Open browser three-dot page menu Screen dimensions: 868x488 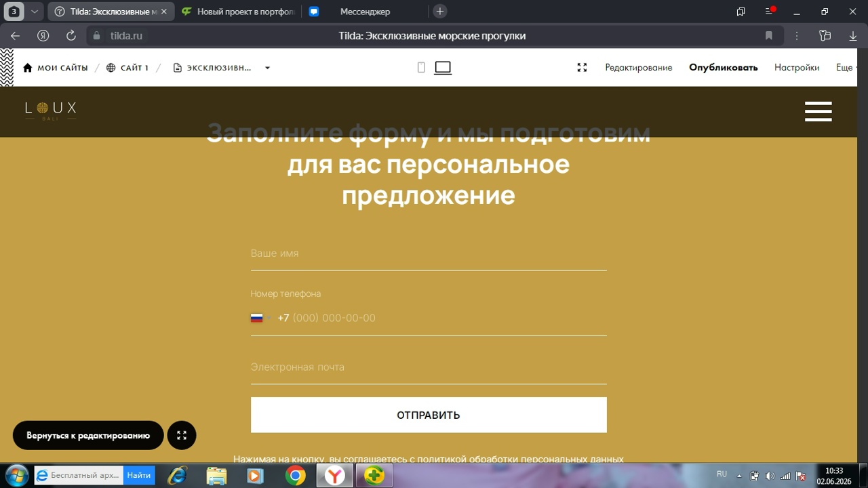click(x=797, y=36)
